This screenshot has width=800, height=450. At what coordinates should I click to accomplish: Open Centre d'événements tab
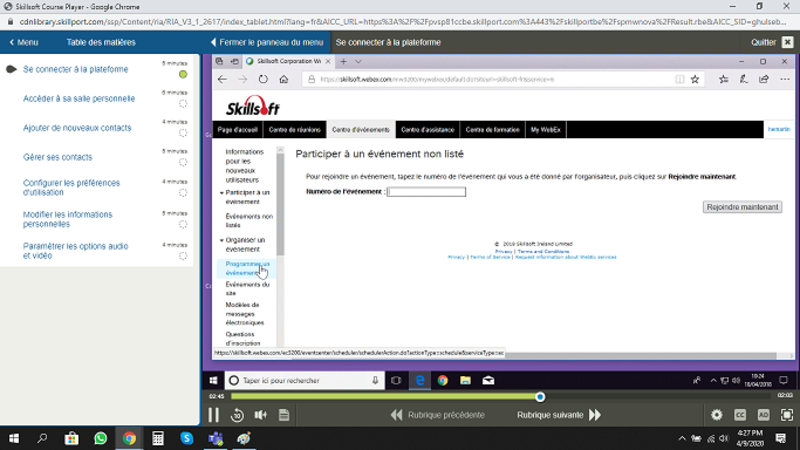pyautogui.click(x=361, y=130)
